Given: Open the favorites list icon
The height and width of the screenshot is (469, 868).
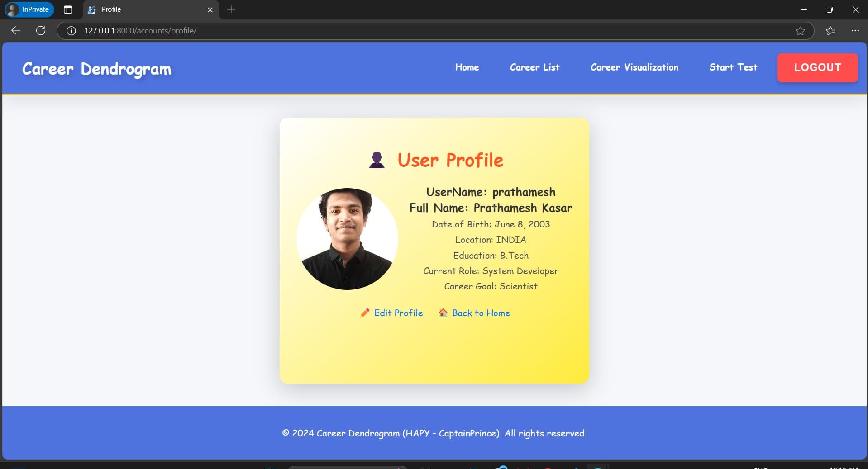Looking at the screenshot, I should pyautogui.click(x=830, y=31).
